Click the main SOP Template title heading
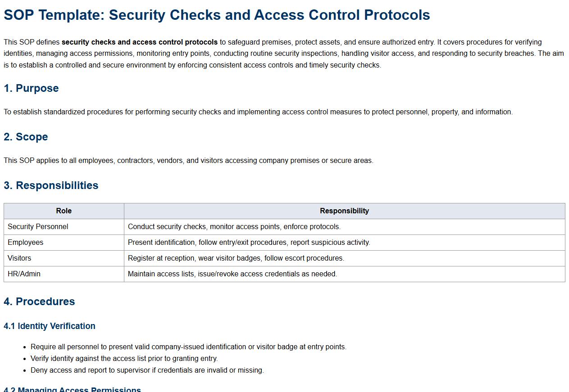This screenshot has height=392, width=569. [217, 15]
